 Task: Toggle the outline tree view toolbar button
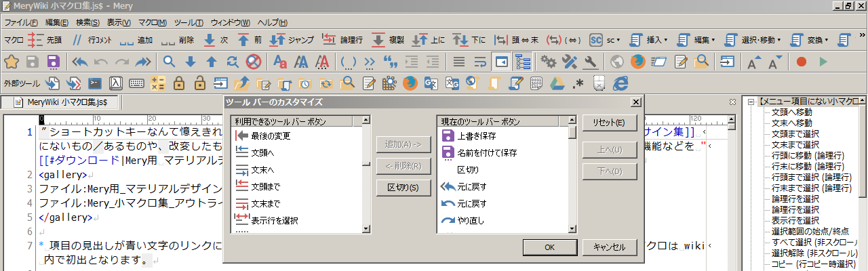click(522, 62)
